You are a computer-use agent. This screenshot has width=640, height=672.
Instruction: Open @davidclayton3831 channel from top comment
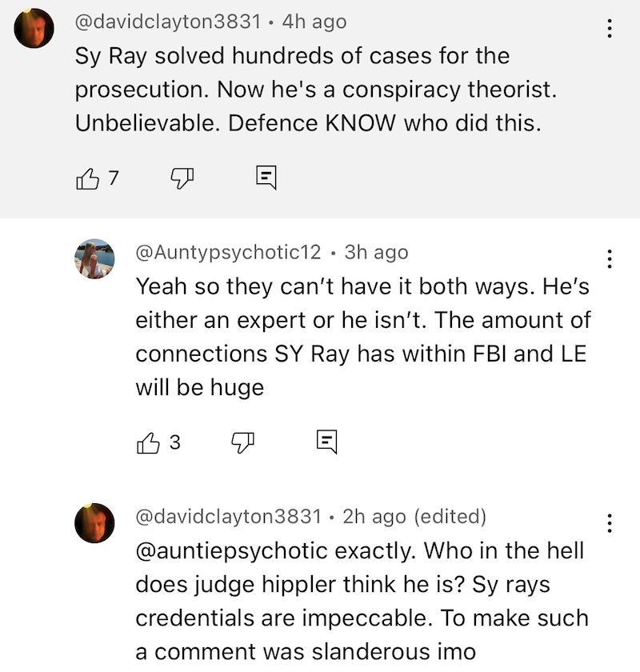[x=168, y=22]
